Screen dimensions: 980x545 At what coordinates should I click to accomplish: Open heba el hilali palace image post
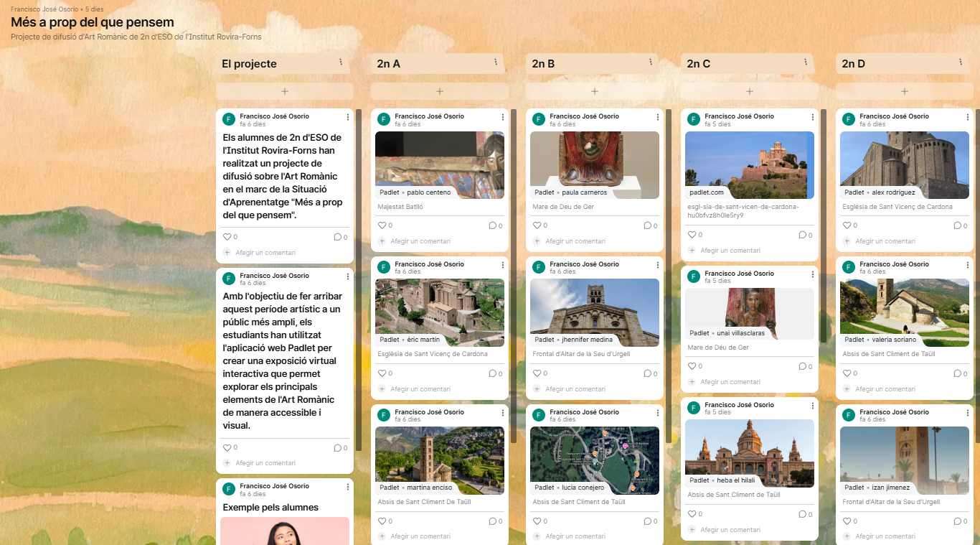pyautogui.click(x=749, y=452)
